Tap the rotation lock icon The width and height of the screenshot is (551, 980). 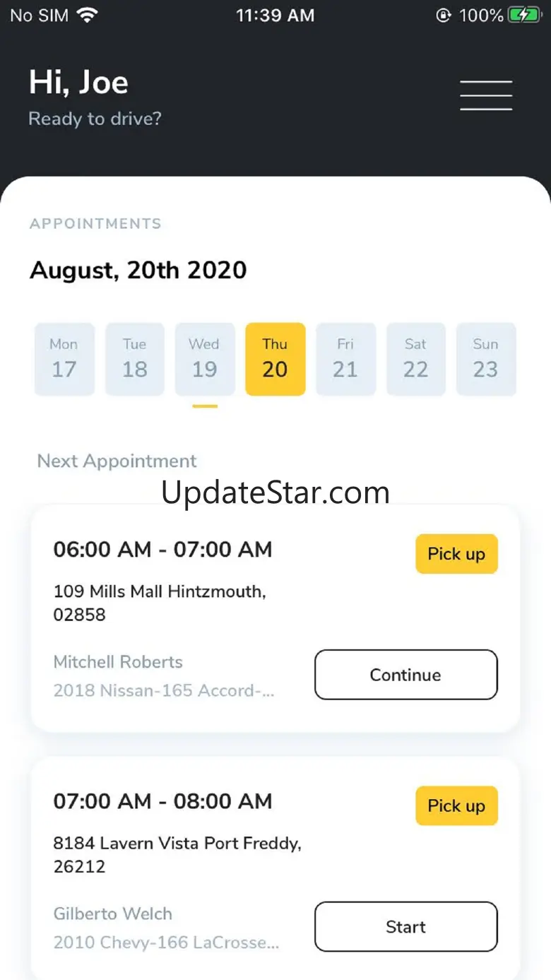443,16
